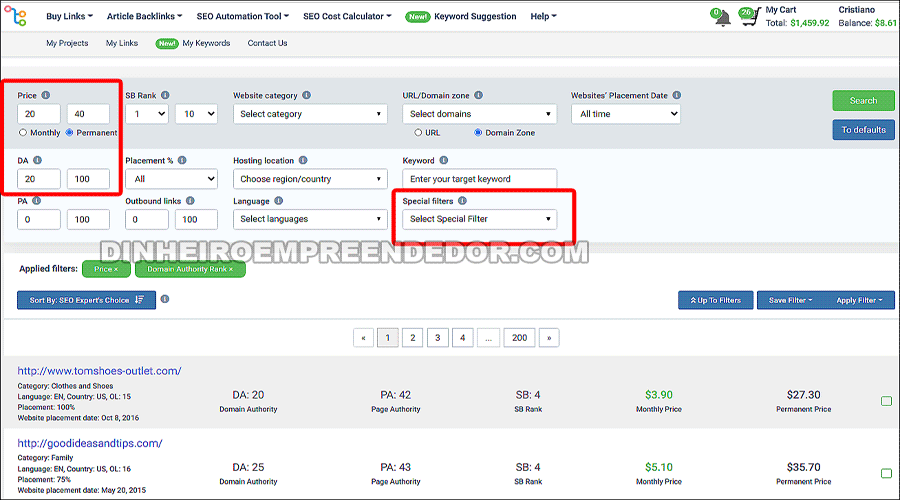The width and height of the screenshot is (900, 500).
Task: Select the URL radio button
Action: tap(418, 132)
